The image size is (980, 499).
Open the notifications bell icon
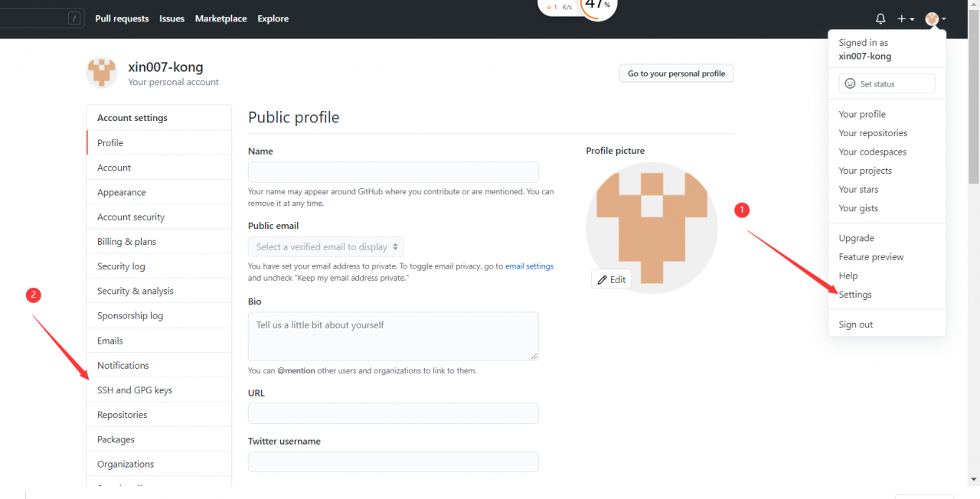(x=880, y=18)
